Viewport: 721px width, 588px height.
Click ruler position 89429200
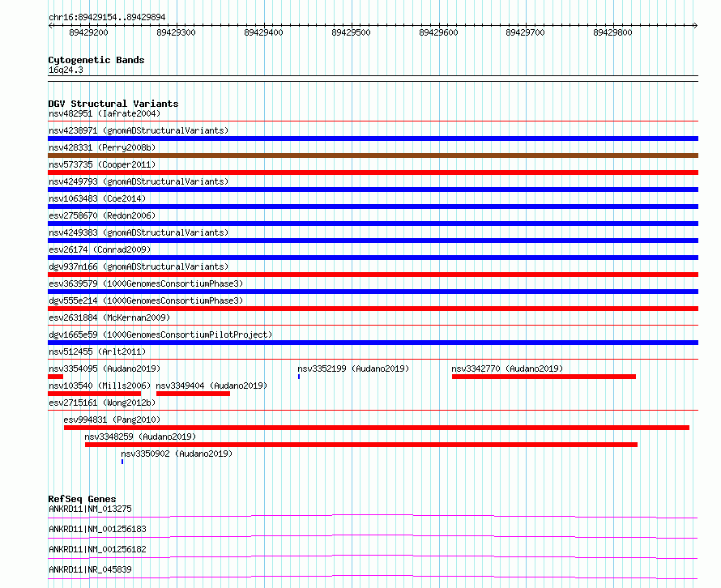(89, 32)
